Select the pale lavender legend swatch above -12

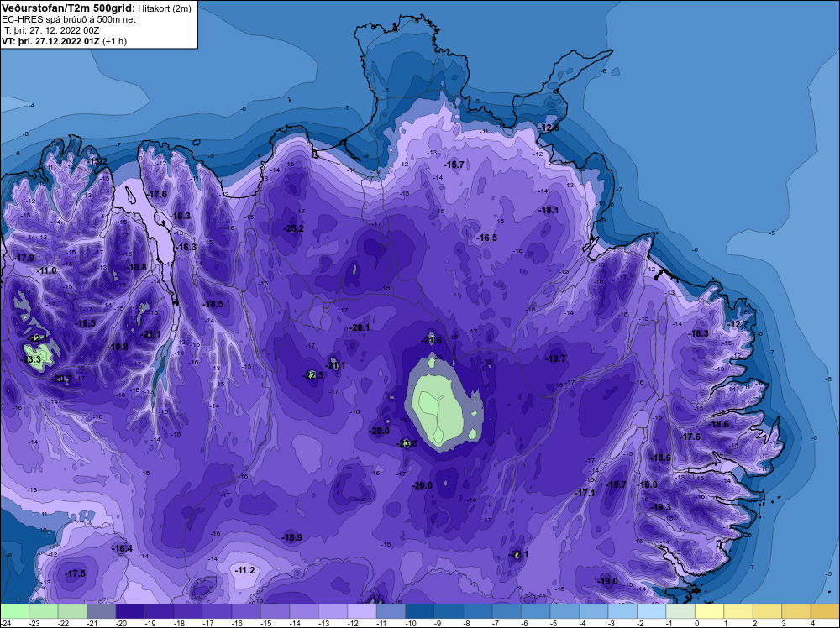[x=361, y=611]
